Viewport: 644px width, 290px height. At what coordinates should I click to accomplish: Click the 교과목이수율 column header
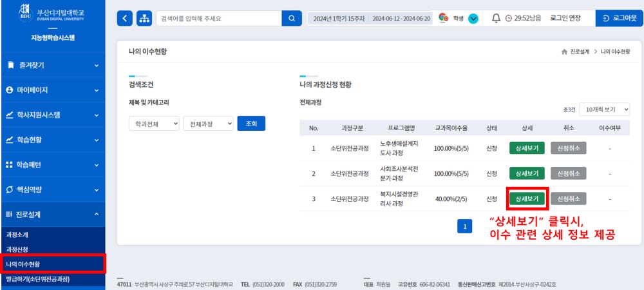click(451, 128)
